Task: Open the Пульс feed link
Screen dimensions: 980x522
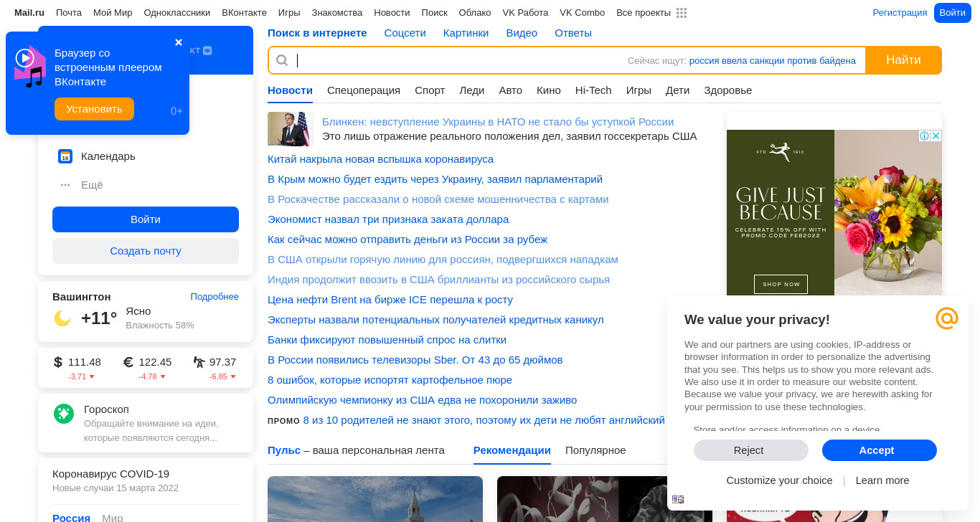Action: 284,450
